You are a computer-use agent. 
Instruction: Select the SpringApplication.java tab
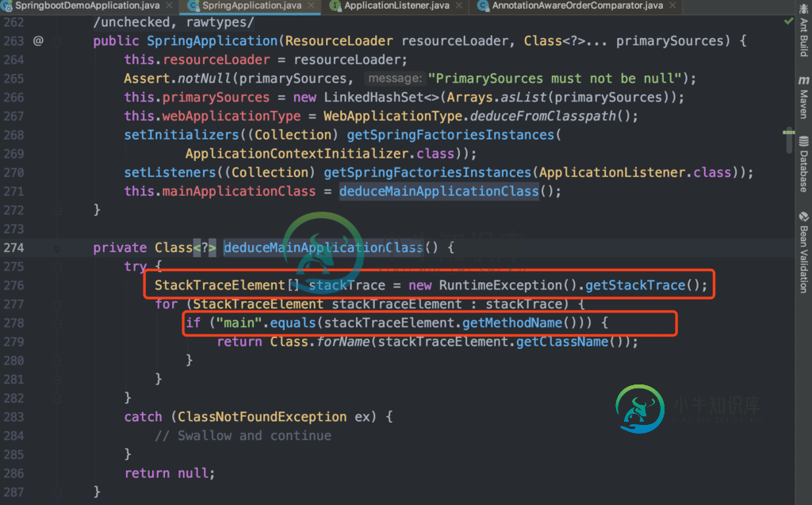[251, 6]
